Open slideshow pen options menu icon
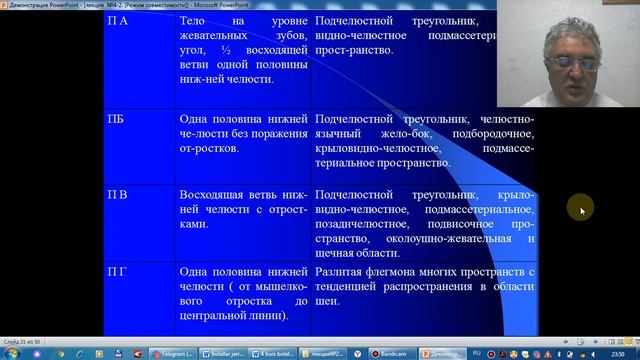 (x=581, y=341)
